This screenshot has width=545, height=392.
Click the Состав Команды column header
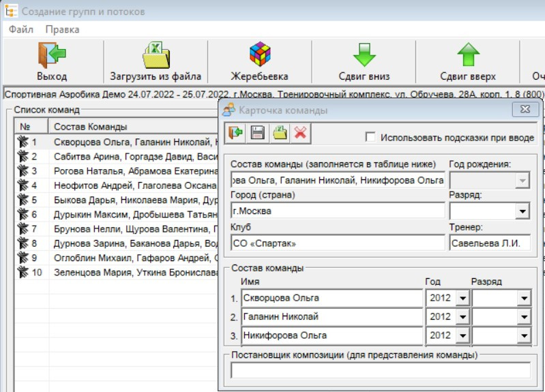(130, 126)
